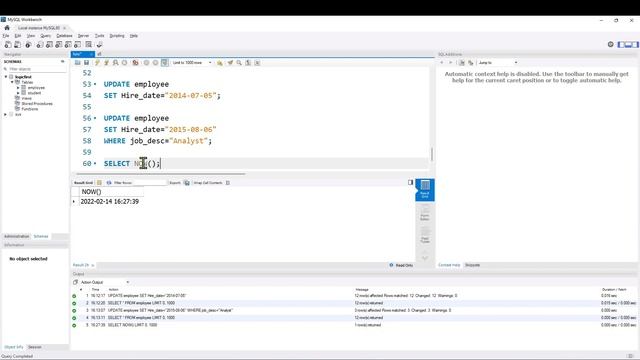Open the find panel magnifier icon
640x360 pixels.
click(x=239, y=62)
